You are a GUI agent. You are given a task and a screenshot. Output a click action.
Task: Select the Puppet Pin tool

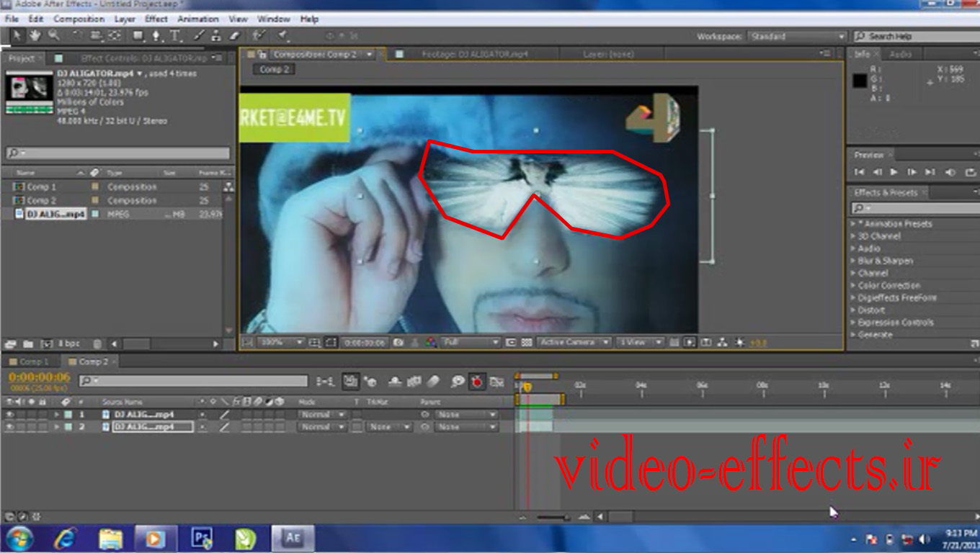pos(283,35)
